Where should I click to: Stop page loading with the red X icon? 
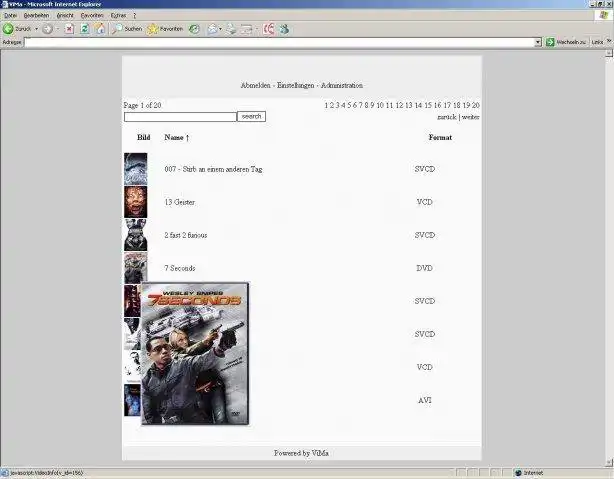(69, 29)
